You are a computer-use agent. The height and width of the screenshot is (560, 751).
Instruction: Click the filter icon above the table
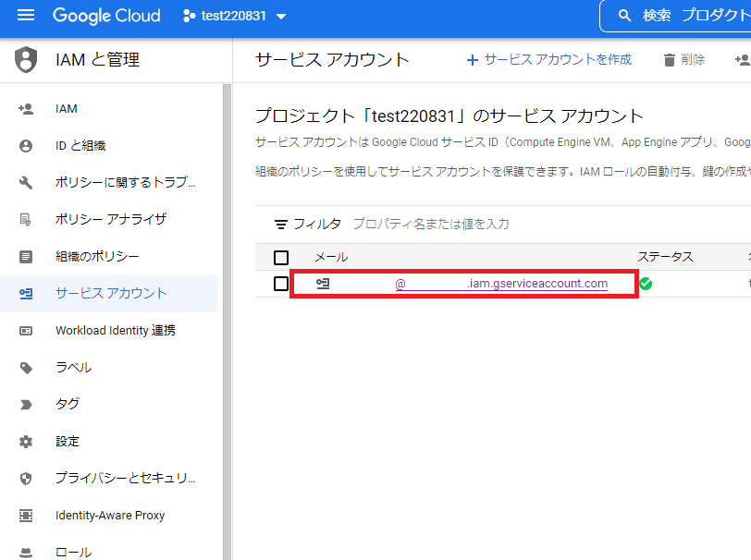coord(281,225)
